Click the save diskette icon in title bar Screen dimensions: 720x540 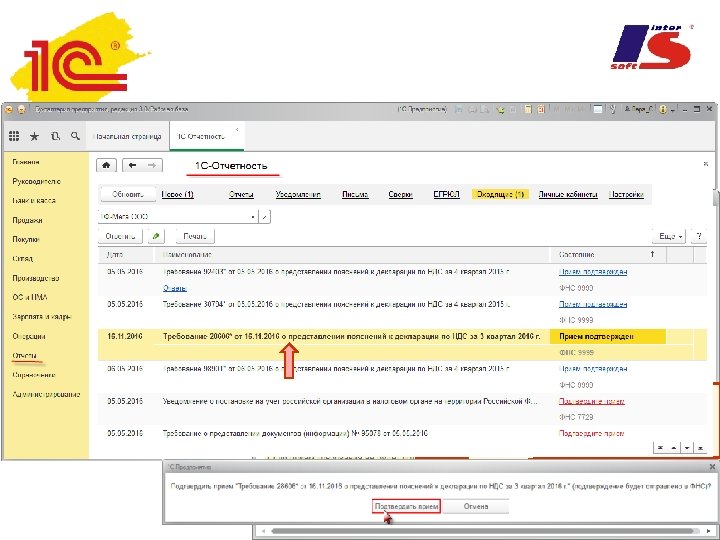pos(458,109)
